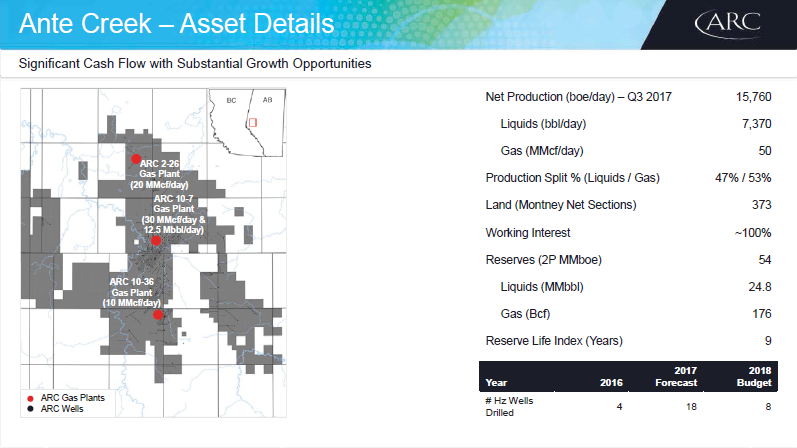Click the '2017 Forecast' column header
Screen dimensions: 797x448
click(676, 377)
